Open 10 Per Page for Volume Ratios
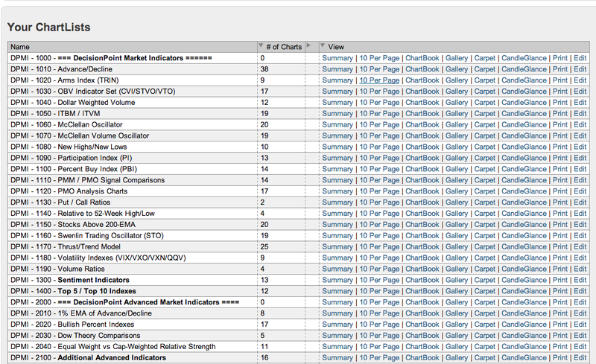This screenshot has width=596, height=364. 379,269
